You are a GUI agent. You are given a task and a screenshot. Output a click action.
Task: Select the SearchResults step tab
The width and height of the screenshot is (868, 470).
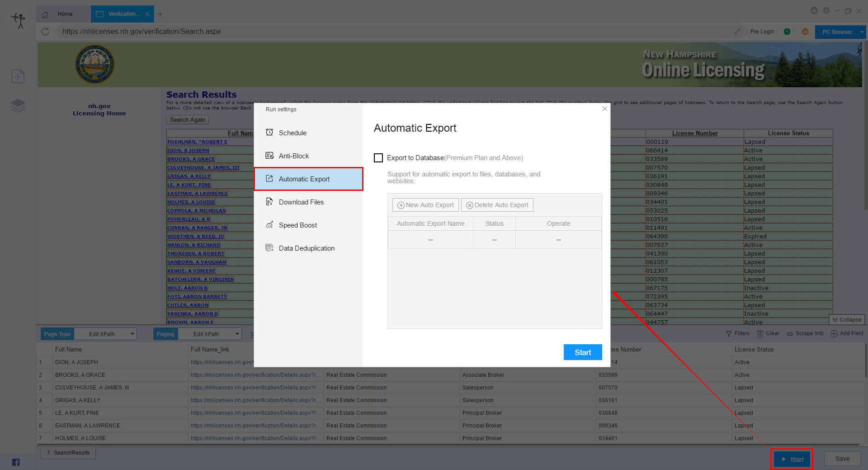pyautogui.click(x=68, y=453)
